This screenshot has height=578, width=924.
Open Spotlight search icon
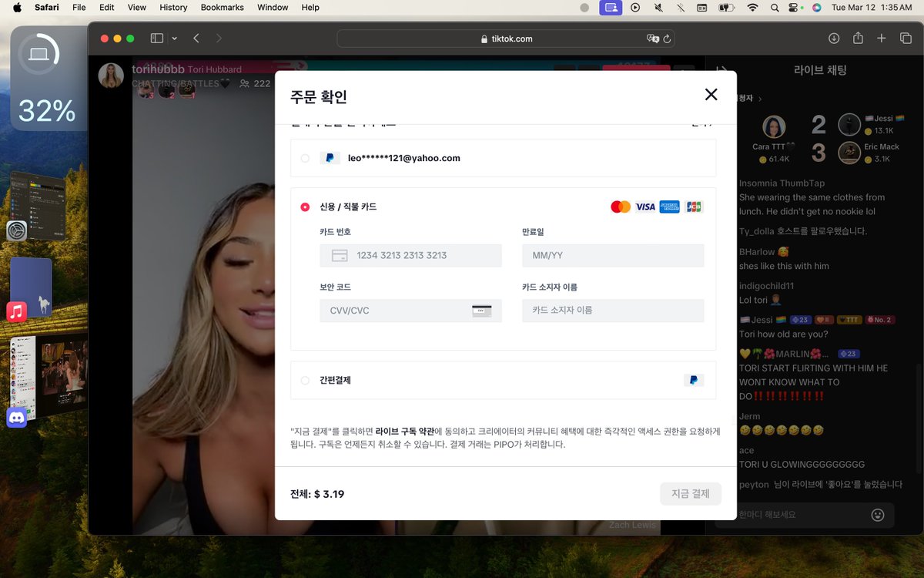pyautogui.click(x=775, y=7)
